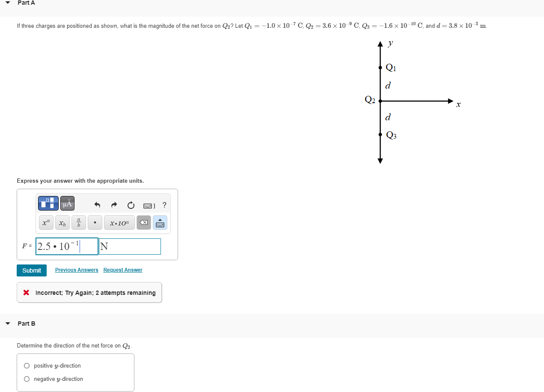Screen dimensions: 544x392
Task: Insert scientific notation with the x•10ⁿ icon
Action: tap(119, 223)
